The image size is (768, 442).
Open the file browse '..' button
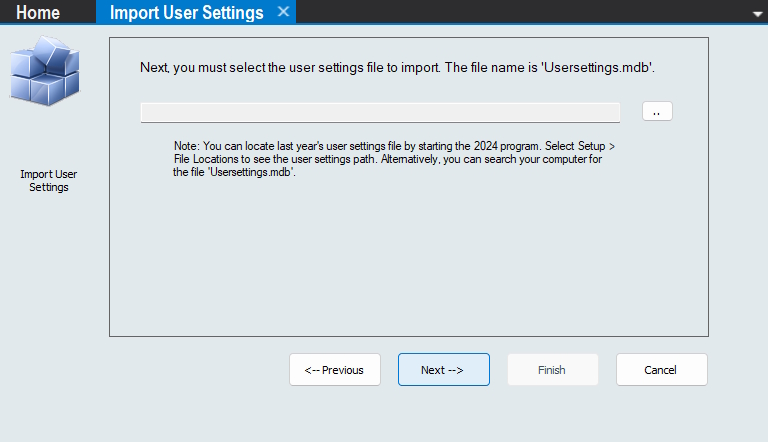[657, 112]
